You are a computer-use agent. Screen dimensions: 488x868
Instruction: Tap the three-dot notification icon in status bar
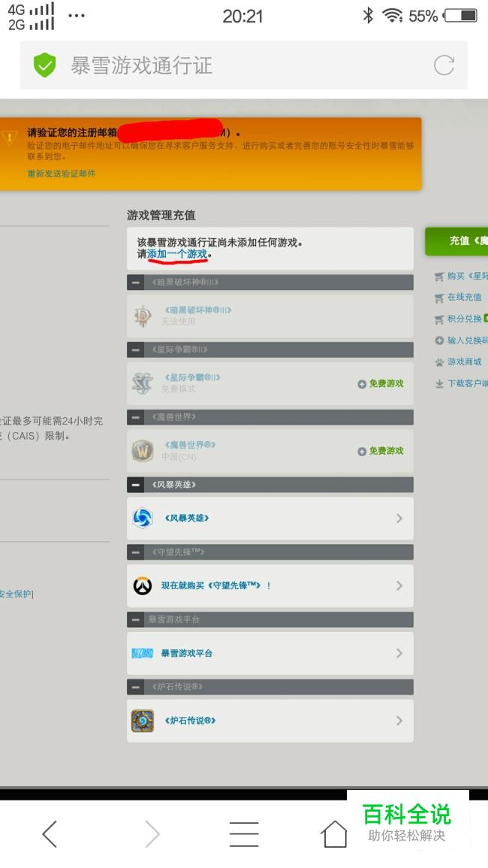pos(77,16)
